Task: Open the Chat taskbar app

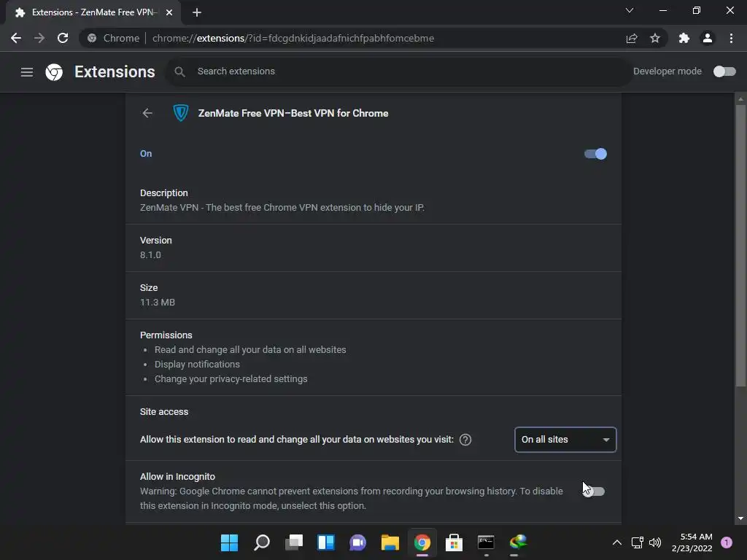Action: 357,542
